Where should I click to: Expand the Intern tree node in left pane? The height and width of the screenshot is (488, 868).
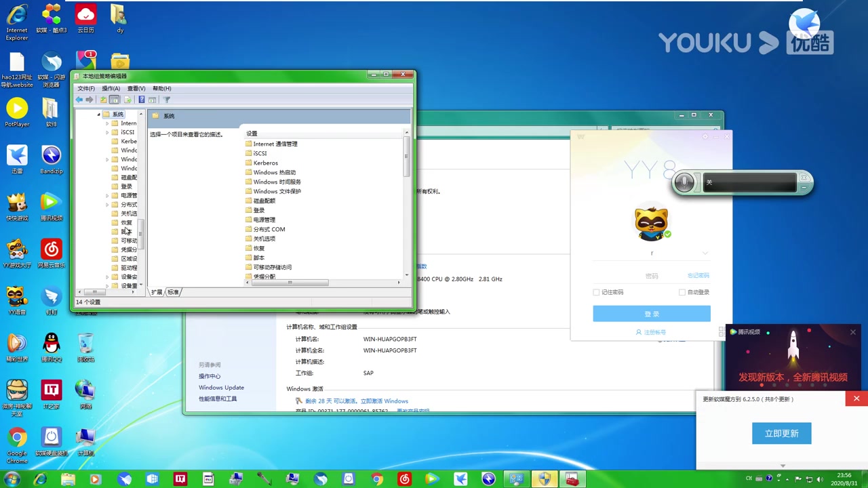(107, 123)
